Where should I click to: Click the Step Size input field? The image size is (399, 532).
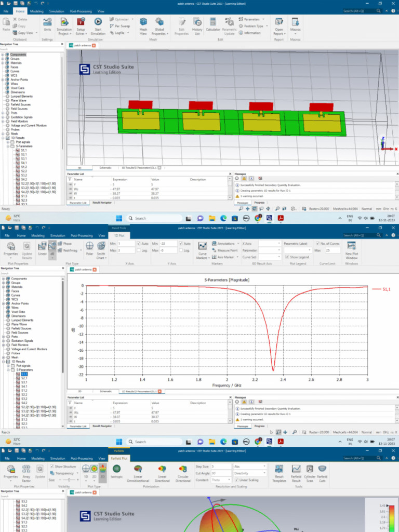[x=220, y=467]
